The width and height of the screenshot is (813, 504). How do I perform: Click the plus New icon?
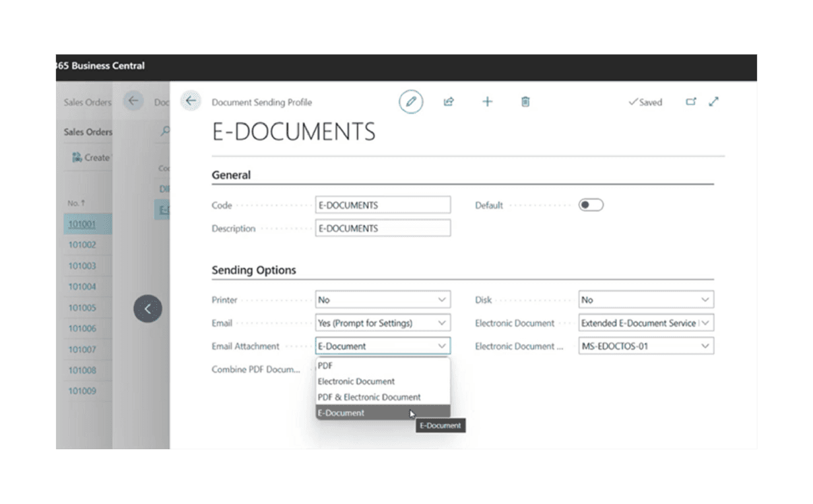(487, 102)
